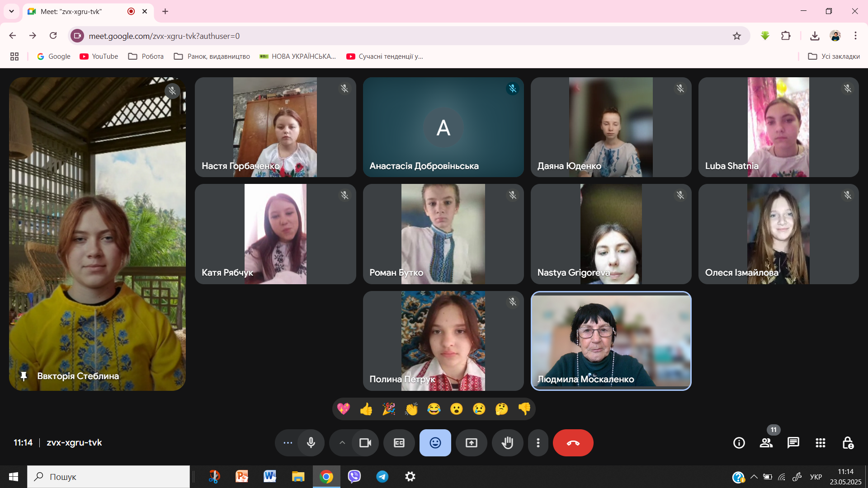Open Усі закладки bookmarks folder
868x488 pixels.
click(834, 56)
